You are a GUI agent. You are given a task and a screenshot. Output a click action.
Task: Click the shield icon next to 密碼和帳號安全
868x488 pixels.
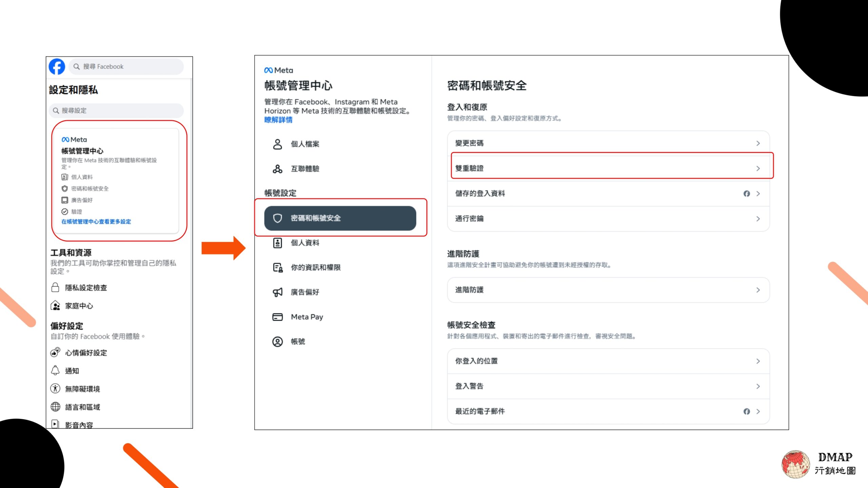click(x=277, y=218)
